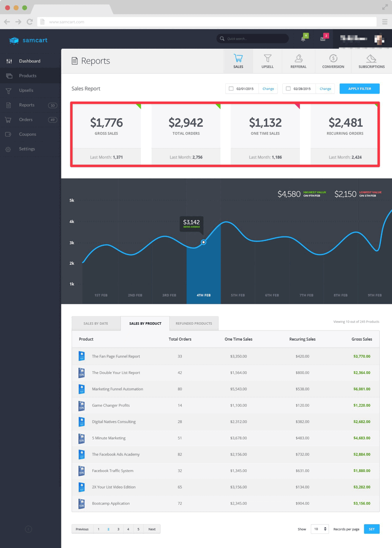Click the Set button

[x=372, y=529]
